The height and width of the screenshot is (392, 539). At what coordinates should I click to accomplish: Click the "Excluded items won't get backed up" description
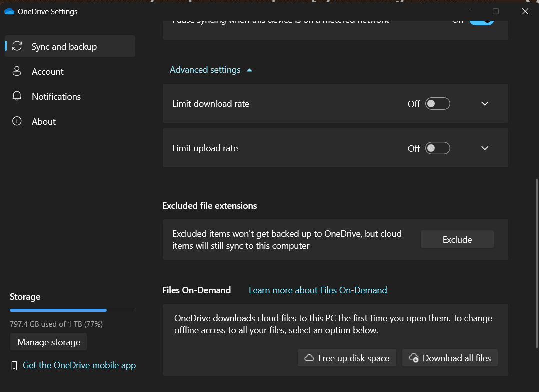coord(287,240)
